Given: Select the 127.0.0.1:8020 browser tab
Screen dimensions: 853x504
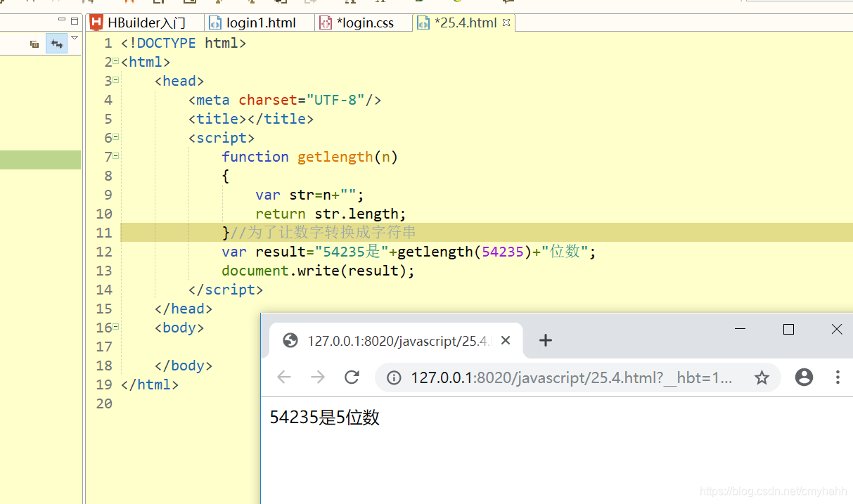Looking at the screenshot, I should point(396,341).
